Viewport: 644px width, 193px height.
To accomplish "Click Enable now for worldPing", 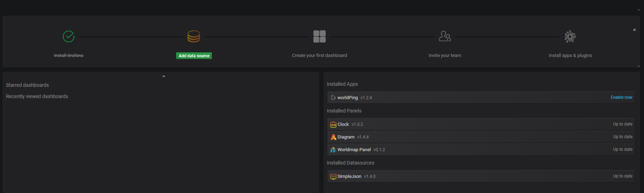I will coord(621,97).
